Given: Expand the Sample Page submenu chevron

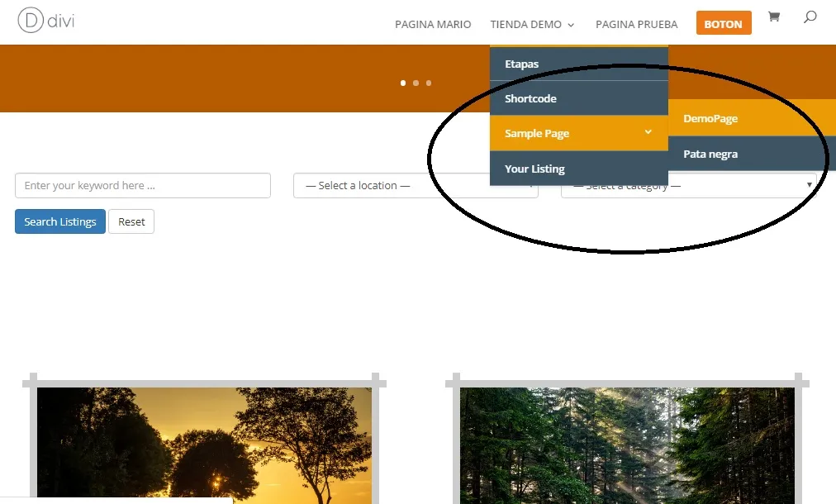Looking at the screenshot, I should point(648,132).
